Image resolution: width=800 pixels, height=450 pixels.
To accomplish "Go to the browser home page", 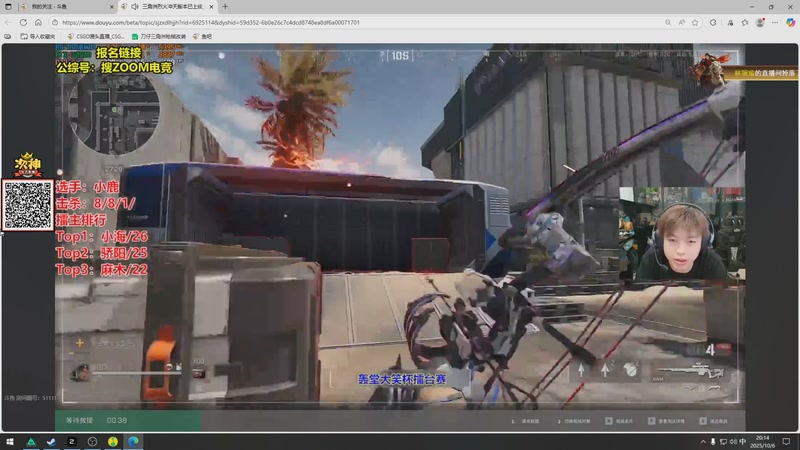I will click(x=38, y=22).
